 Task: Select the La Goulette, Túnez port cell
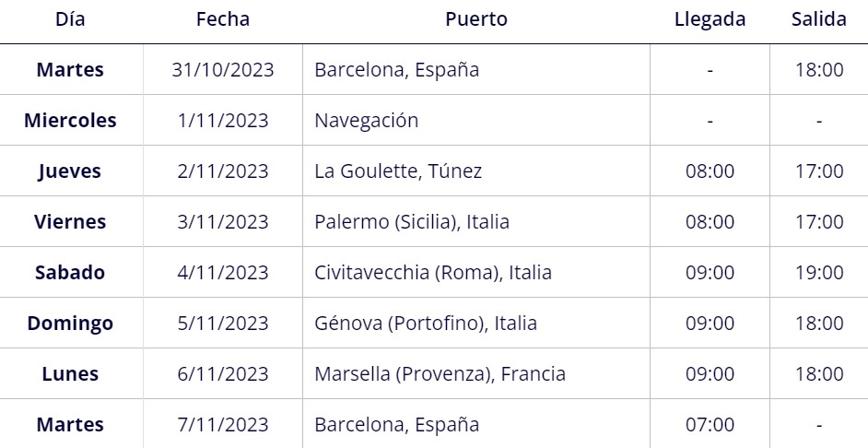pos(398,171)
